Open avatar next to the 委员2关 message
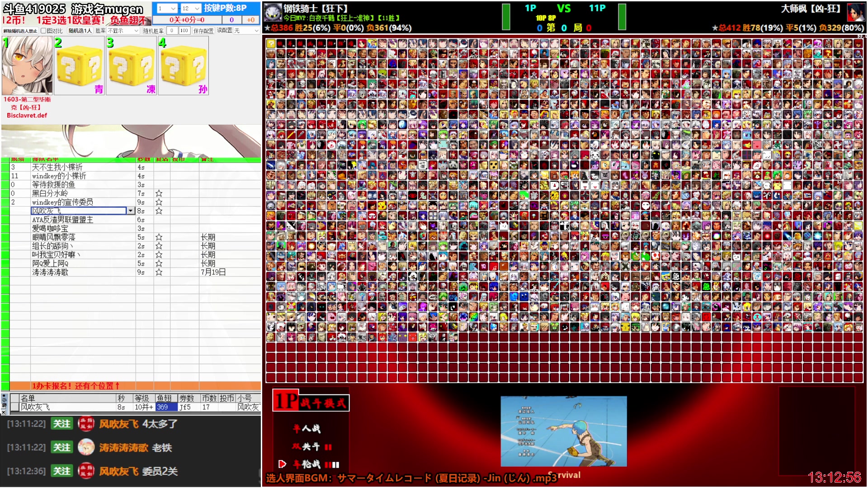Viewport: 868px width, 488px height. coord(86,471)
